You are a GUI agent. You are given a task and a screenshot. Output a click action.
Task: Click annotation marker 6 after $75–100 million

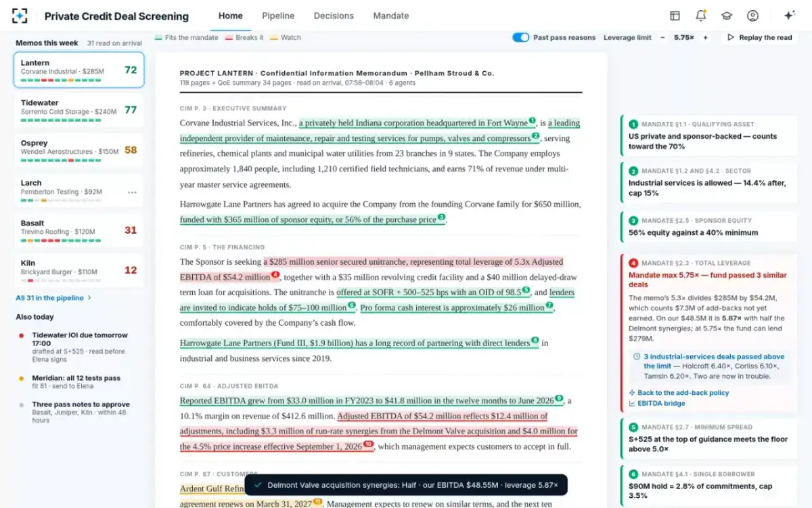point(352,305)
